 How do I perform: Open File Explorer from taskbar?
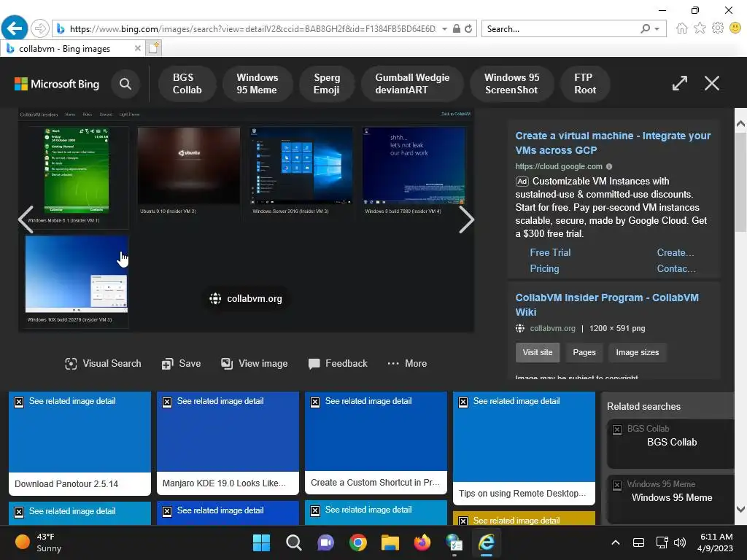click(390, 542)
